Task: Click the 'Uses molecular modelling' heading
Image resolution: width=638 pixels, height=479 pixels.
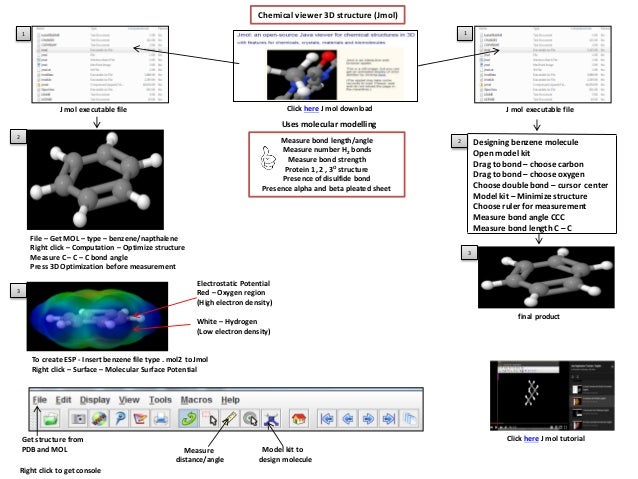Action: click(x=329, y=124)
